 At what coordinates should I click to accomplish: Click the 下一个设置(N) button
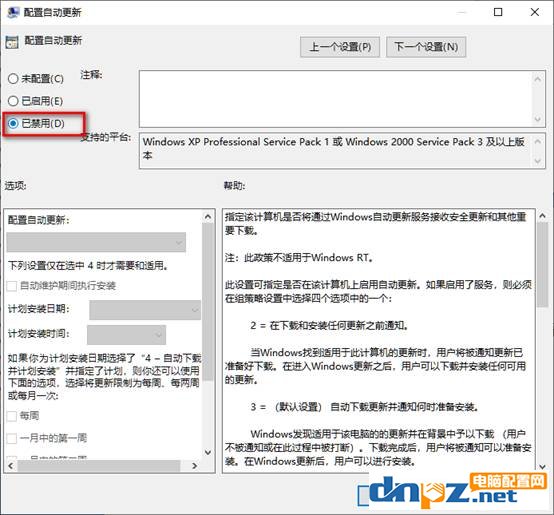tap(426, 47)
